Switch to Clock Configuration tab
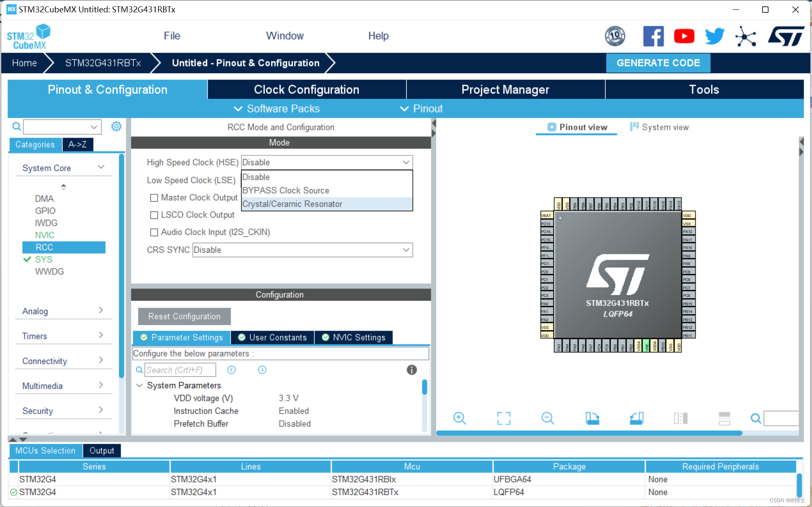Image resolution: width=812 pixels, height=507 pixels. 307,89
